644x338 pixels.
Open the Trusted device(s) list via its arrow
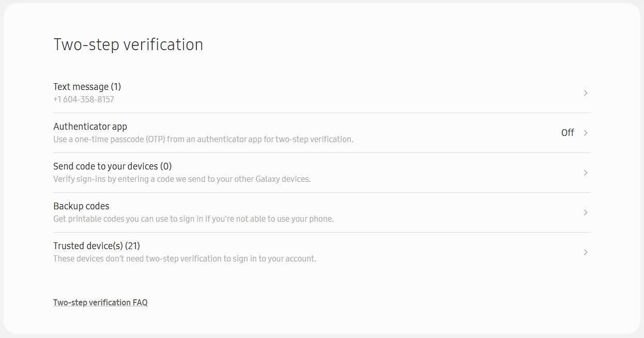point(585,252)
